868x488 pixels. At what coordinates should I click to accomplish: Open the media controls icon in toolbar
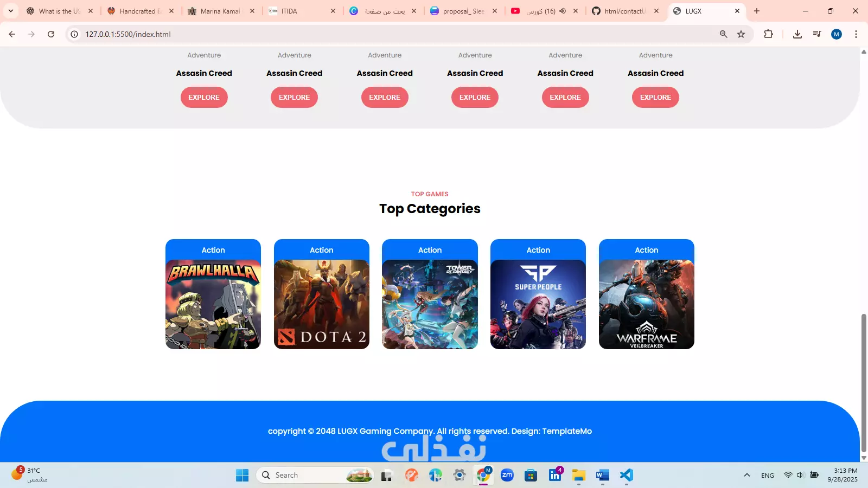[817, 34]
